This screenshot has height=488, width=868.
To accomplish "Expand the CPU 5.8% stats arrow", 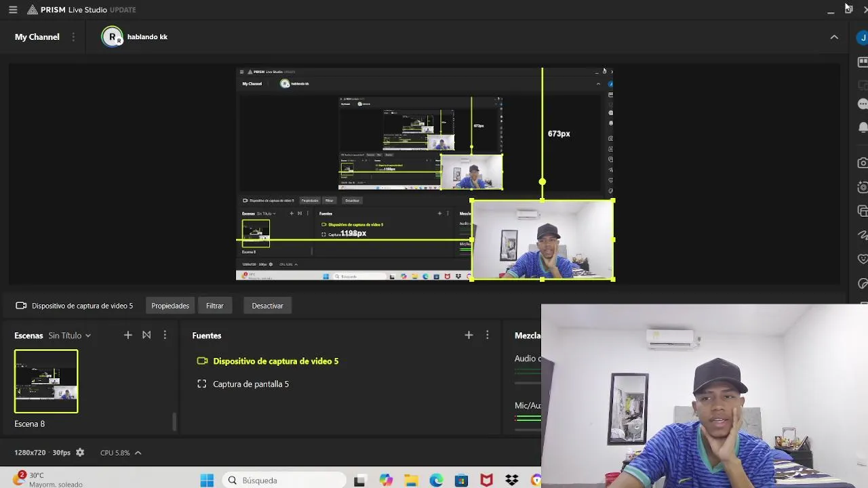I will click(x=138, y=453).
